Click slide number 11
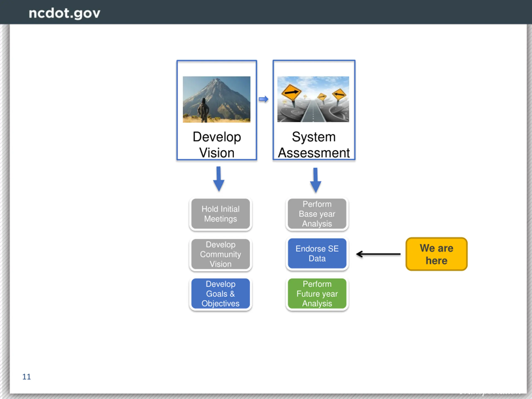 pos(26,377)
